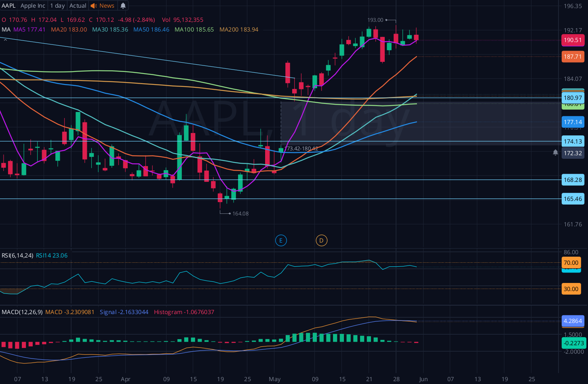Select the MA200 183.94 legend entry
The height and width of the screenshot is (384, 588).
click(x=239, y=30)
